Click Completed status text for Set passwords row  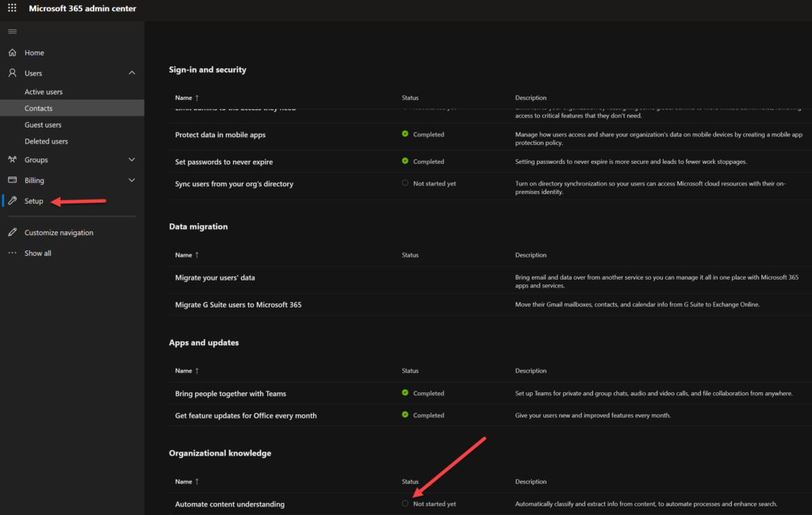[429, 162]
